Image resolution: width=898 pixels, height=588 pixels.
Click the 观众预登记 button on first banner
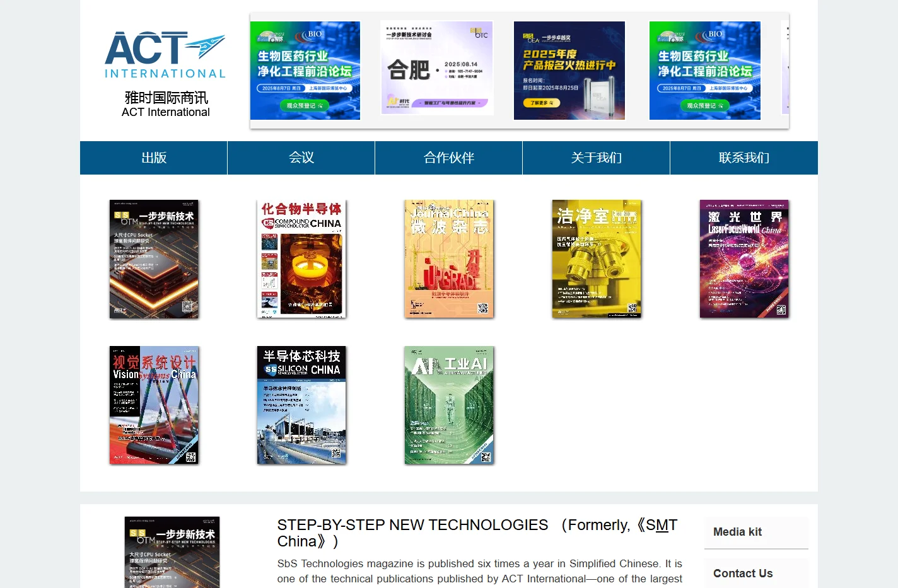pos(305,105)
